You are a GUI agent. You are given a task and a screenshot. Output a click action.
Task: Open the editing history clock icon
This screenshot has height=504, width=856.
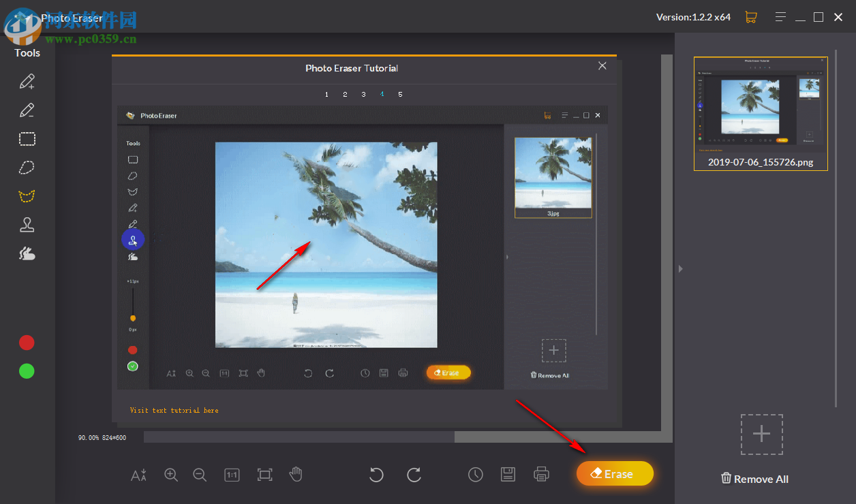[x=475, y=474]
